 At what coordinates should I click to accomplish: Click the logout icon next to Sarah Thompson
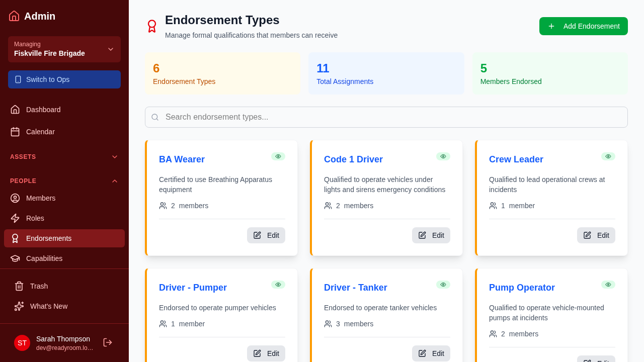[108, 342]
